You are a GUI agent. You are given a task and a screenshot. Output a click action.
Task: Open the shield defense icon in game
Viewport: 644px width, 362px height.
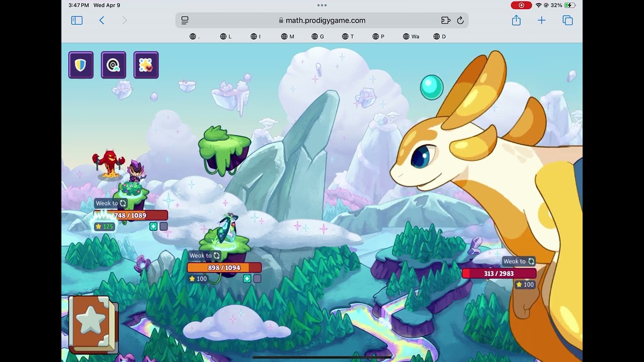point(81,65)
